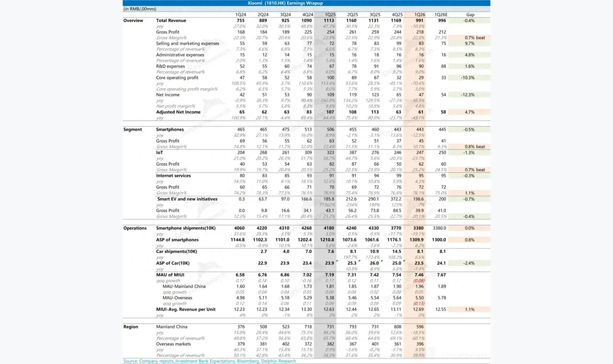Screen dimensions: 613x364
Task: Click the 'Total Revenue' row label
Action: tap(171, 21)
